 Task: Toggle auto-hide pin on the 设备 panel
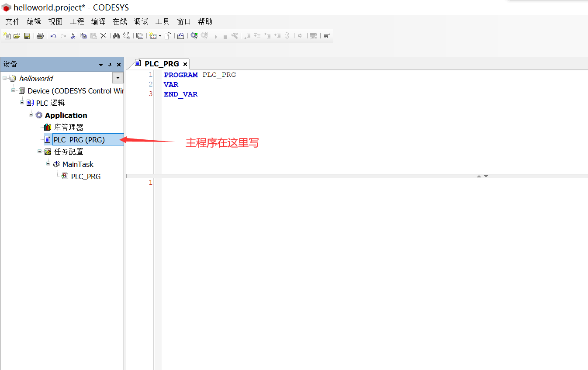pyautogui.click(x=110, y=64)
